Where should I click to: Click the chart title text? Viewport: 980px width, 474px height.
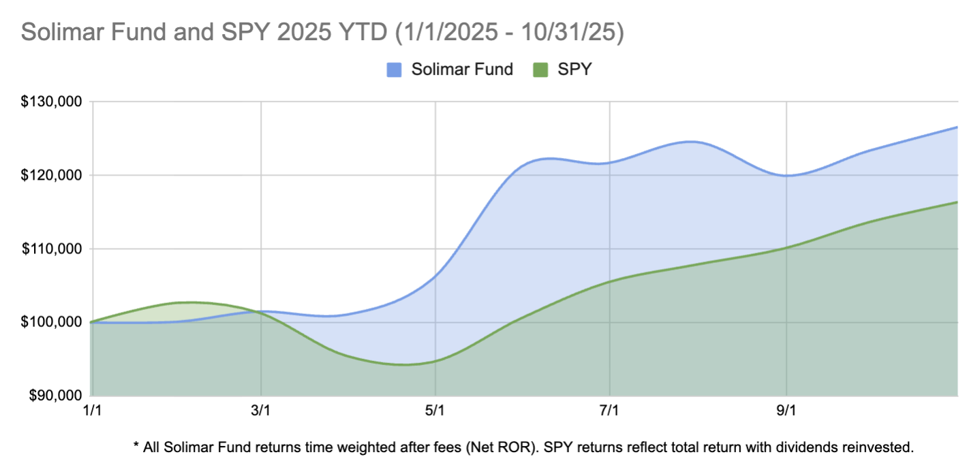point(322,33)
